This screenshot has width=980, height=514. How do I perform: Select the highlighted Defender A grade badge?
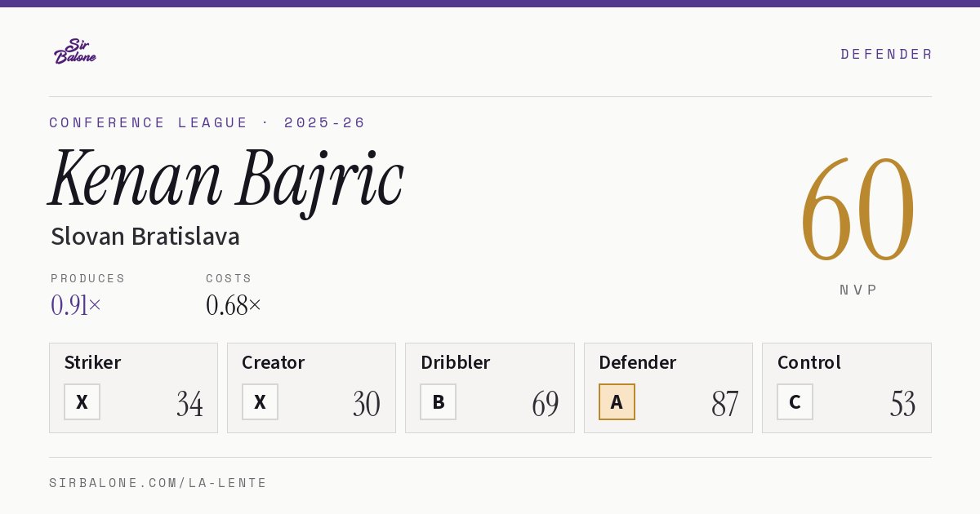coord(617,402)
